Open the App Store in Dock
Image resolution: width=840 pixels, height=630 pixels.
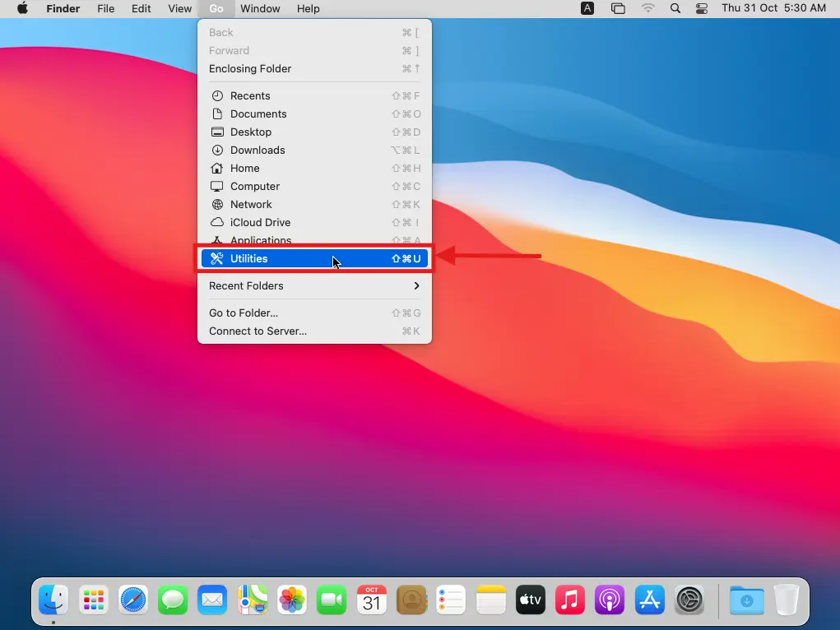pyautogui.click(x=650, y=600)
